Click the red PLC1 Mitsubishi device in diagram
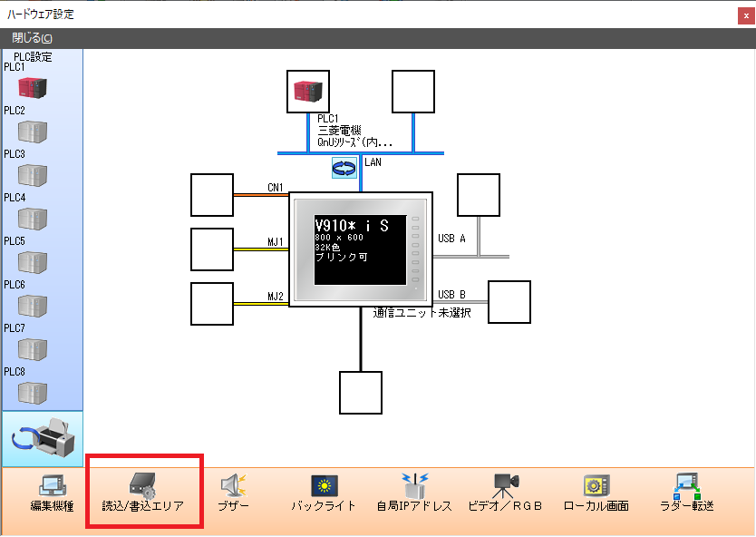 308,91
